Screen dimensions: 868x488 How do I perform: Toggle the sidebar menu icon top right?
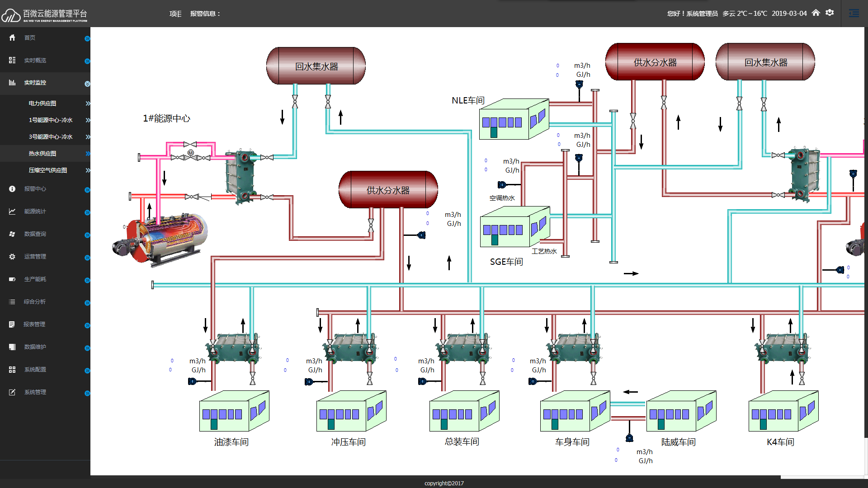[854, 13]
